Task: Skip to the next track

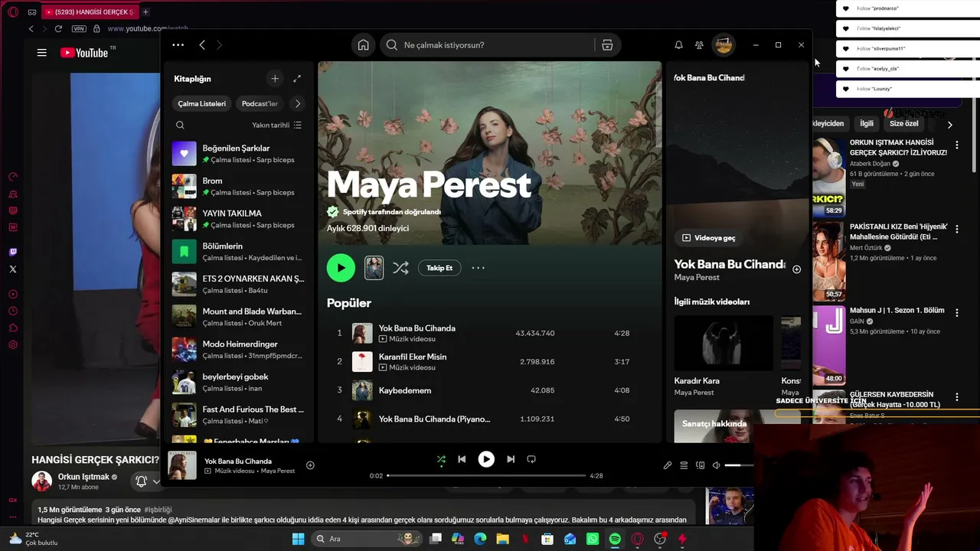Action: click(511, 459)
